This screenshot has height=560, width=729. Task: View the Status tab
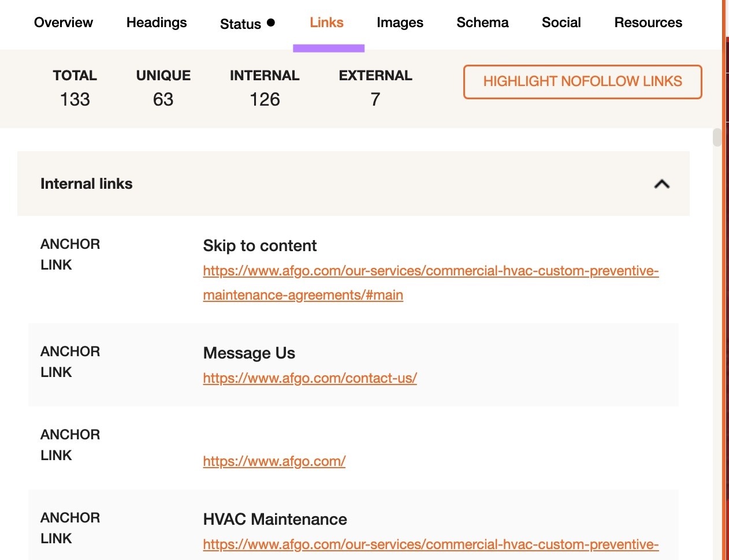coord(241,24)
